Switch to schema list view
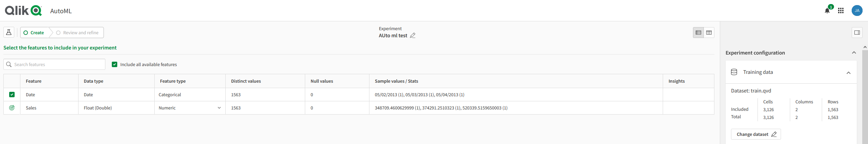This screenshot has height=144, width=868. pyautogui.click(x=698, y=33)
